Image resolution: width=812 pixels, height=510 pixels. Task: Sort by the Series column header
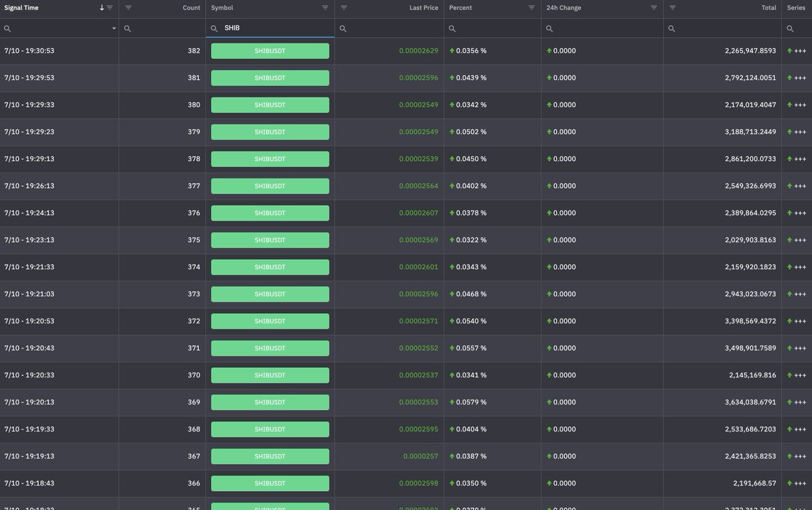pos(796,8)
